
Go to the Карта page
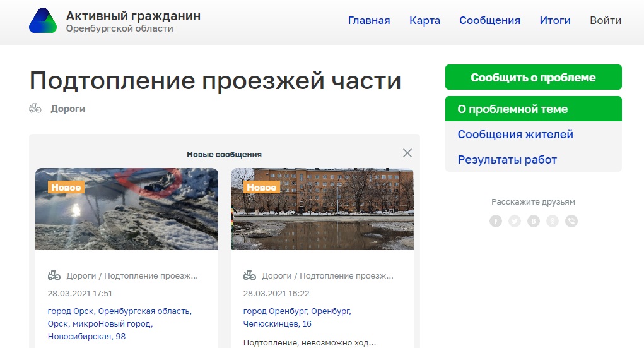(424, 20)
